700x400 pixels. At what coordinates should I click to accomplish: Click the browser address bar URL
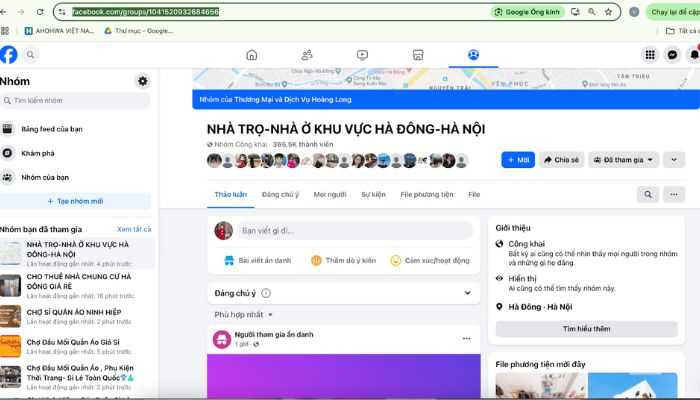[146, 12]
